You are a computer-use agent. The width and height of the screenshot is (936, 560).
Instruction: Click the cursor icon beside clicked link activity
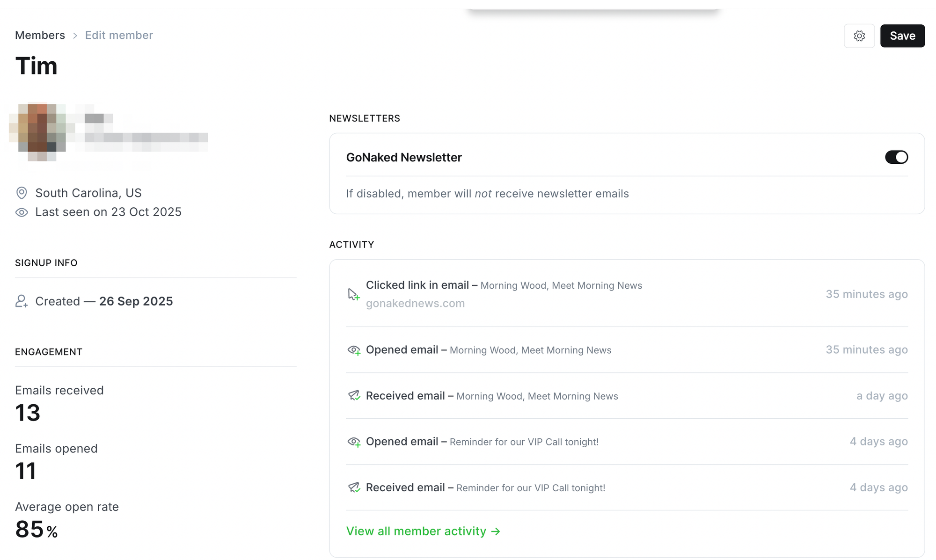353,294
